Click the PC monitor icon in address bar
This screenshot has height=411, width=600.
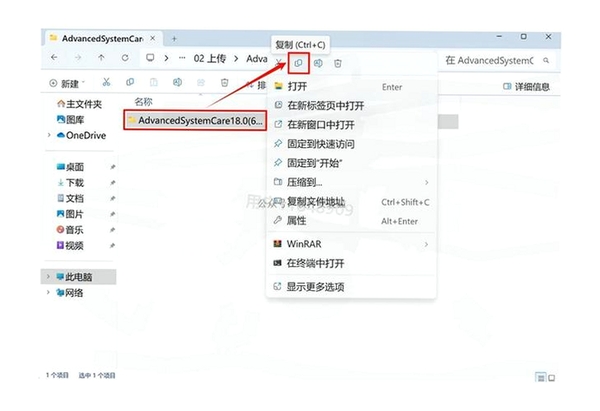[x=150, y=58]
